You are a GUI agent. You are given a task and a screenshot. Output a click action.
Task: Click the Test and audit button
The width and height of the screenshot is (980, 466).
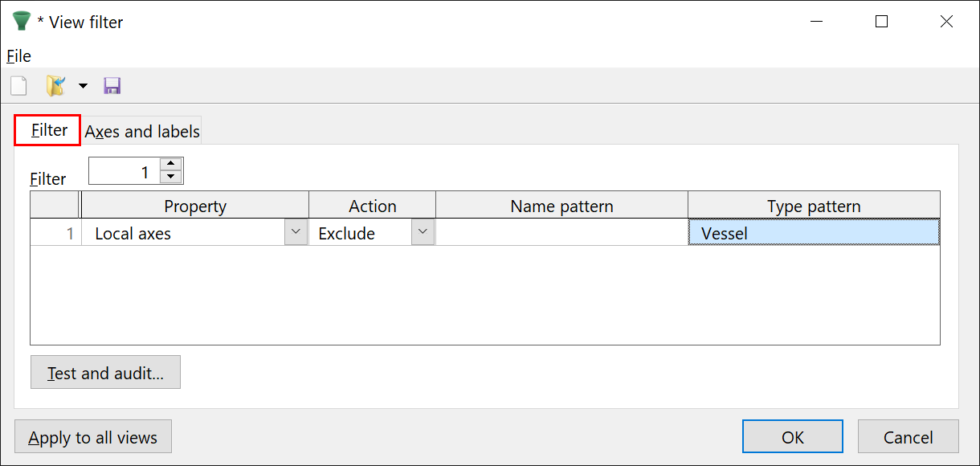[105, 373]
